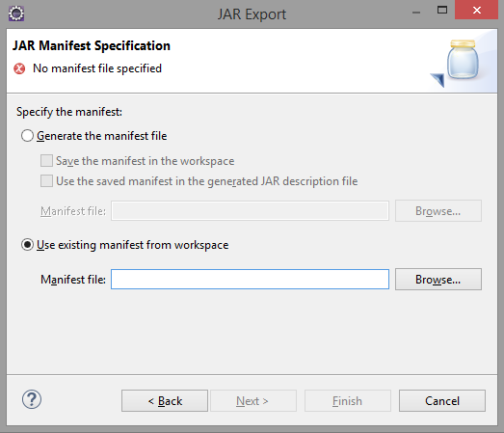Click the Eclipse gear icon in title bar
This screenshot has height=433, width=504.
[16, 14]
